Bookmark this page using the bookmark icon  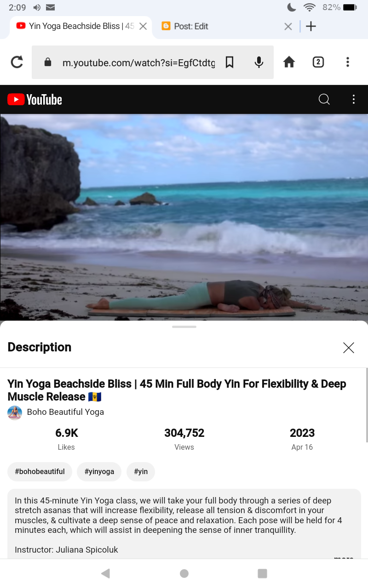[230, 62]
